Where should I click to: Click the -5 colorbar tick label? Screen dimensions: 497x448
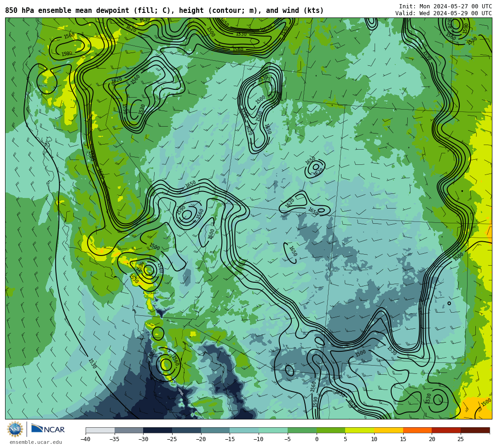pyautogui.click(x=288, y=439)
